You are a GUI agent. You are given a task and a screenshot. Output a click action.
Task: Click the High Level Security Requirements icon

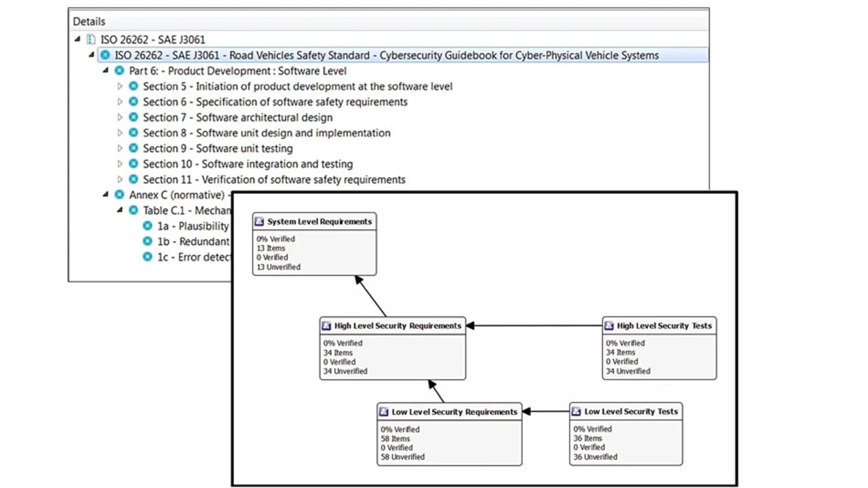(326, 326)
